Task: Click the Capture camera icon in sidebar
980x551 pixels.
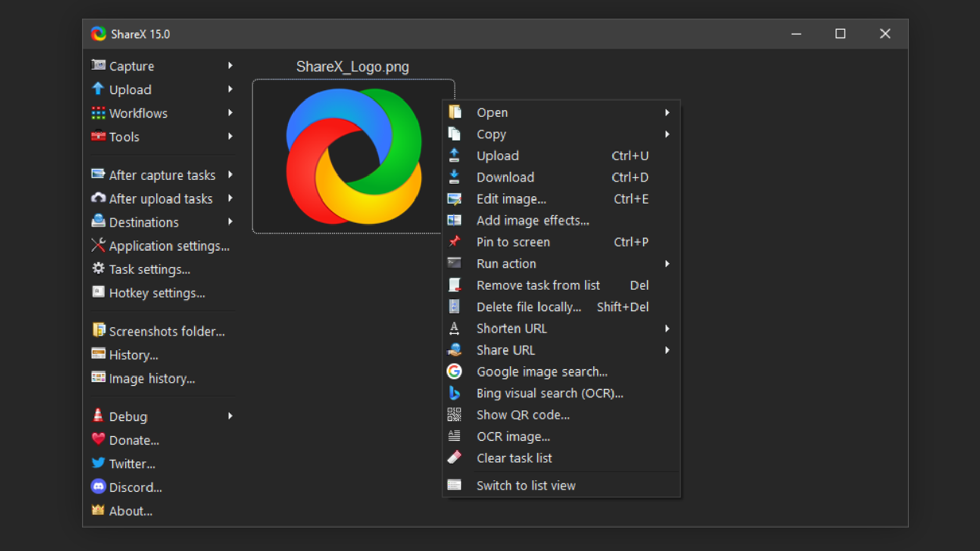Action: [x=98, y=65]
